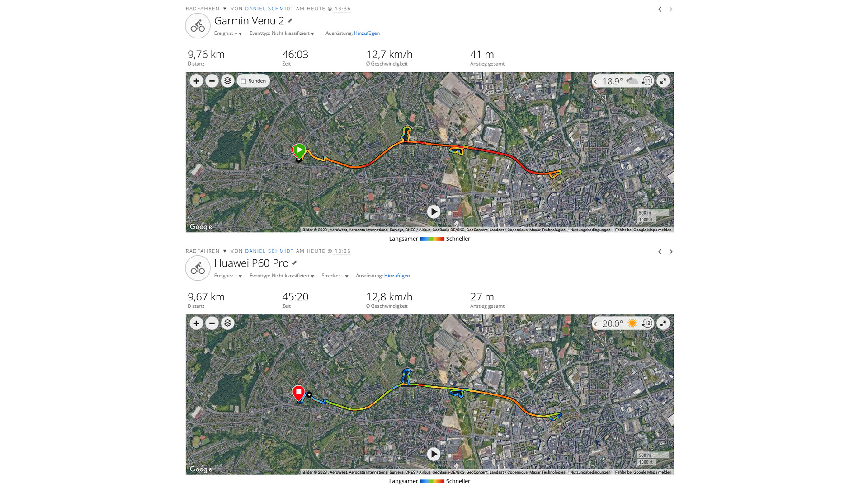This screenshot has width=868, height=488.
Task: Enable the Runden checkbox on the map
Action: pyautogui.click(x=244, y=81)
